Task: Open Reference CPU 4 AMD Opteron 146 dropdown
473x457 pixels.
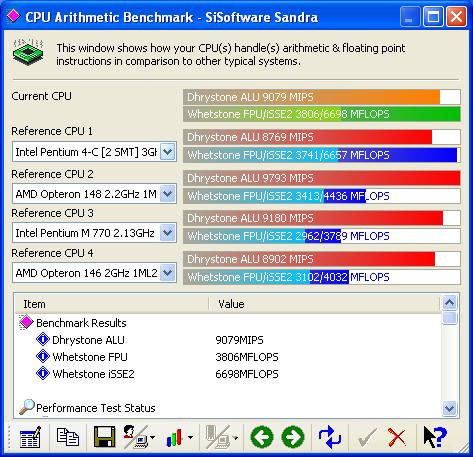Action: pyautogui.click(x=94, y=273)
